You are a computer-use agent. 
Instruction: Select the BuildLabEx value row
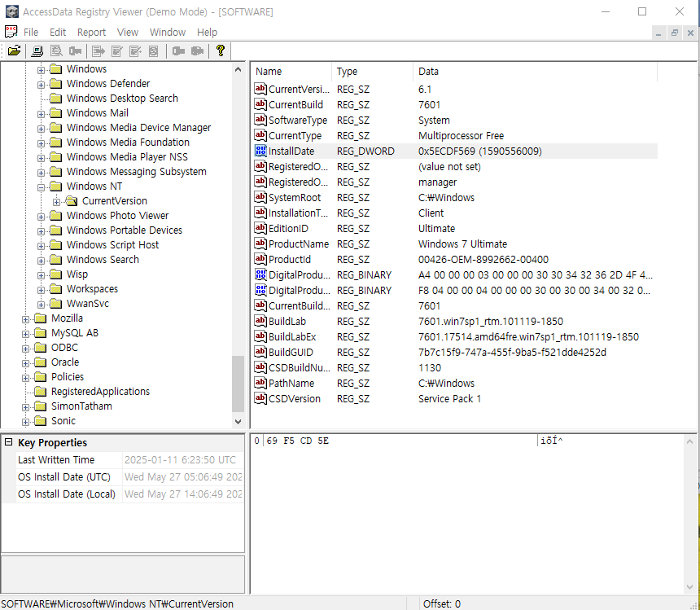(x=455, y=336)
